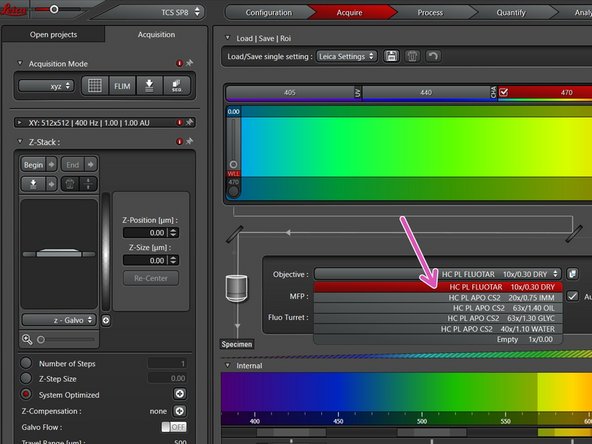
Task: Open the Acquisition tab
Action: [x=156, y=34]
